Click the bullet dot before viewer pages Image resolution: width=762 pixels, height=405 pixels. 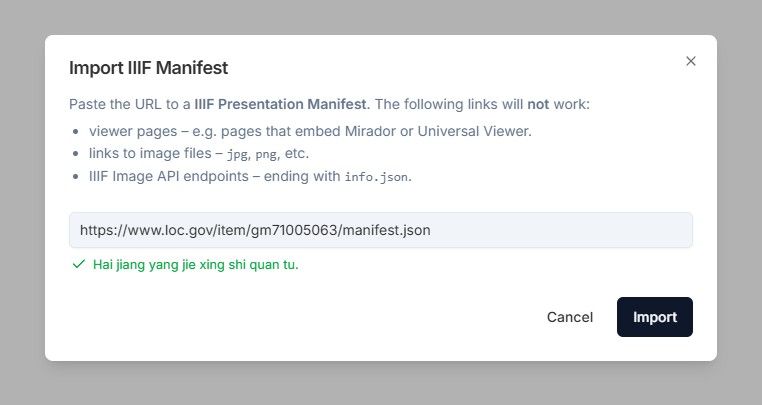click(x=75, y=132)
